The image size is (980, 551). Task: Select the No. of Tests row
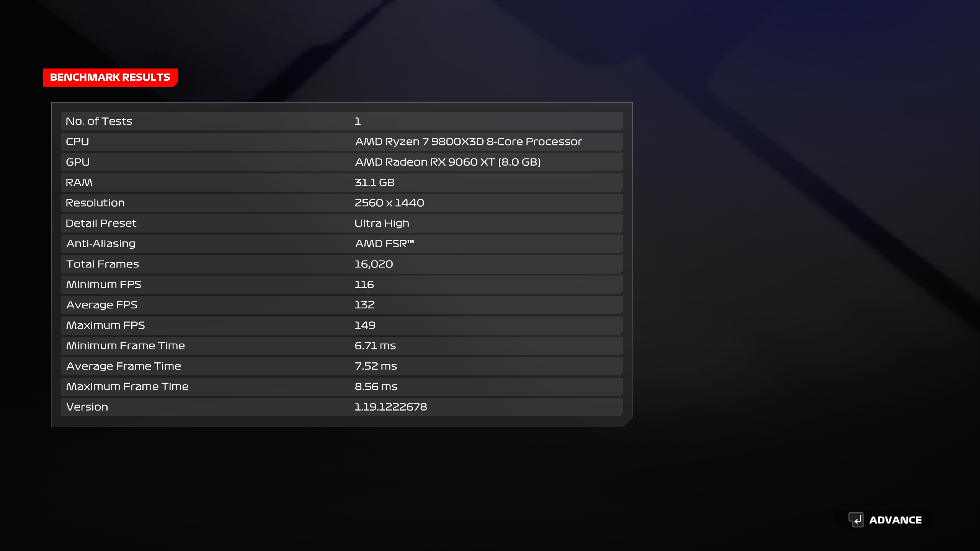tap(342, 121)
